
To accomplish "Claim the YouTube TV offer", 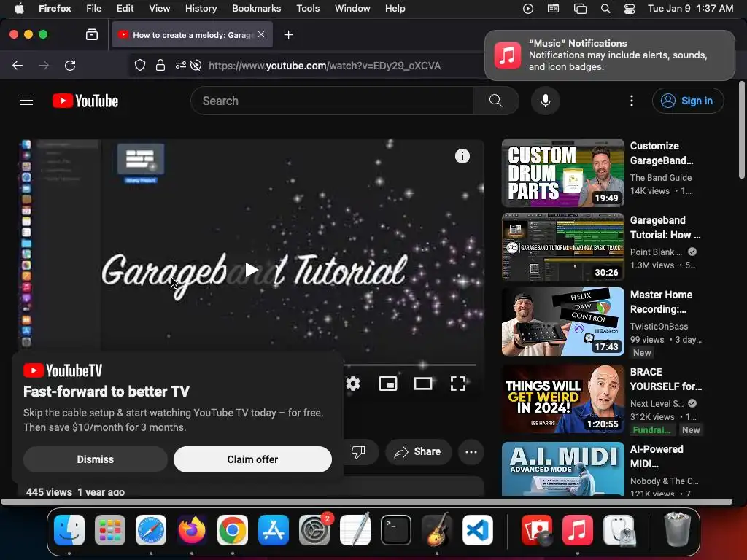I will (x=252, y=459).
